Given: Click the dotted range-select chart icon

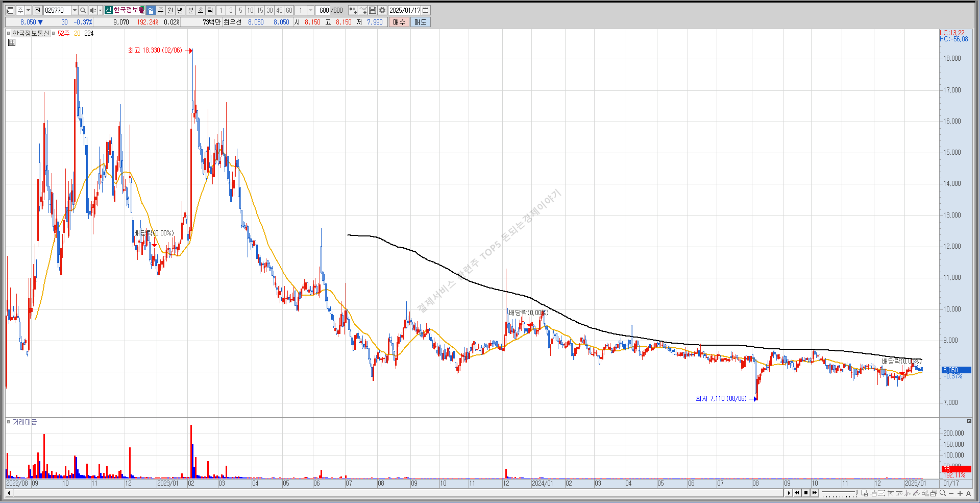Looking at the screenshot, I should coord(882,493).
